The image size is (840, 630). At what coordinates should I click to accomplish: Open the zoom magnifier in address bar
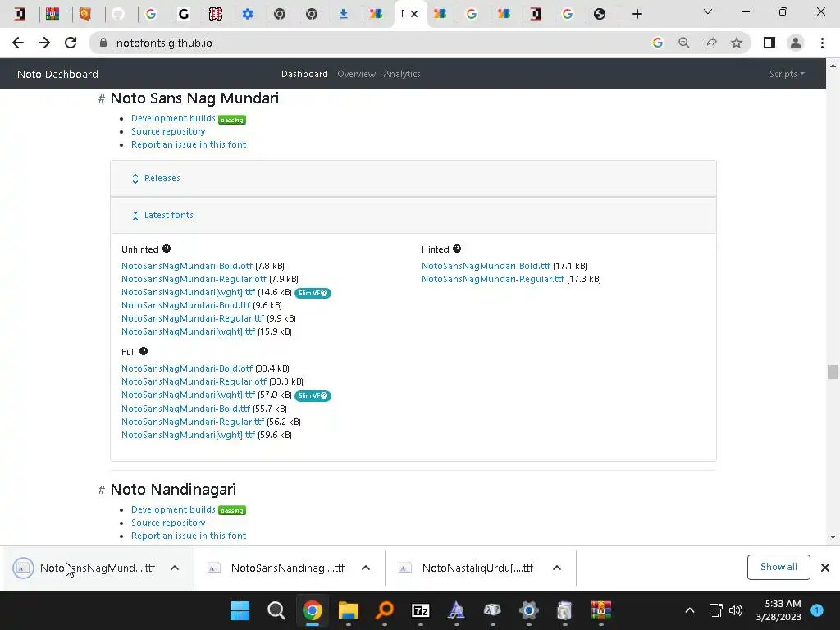tap(683, 43)
